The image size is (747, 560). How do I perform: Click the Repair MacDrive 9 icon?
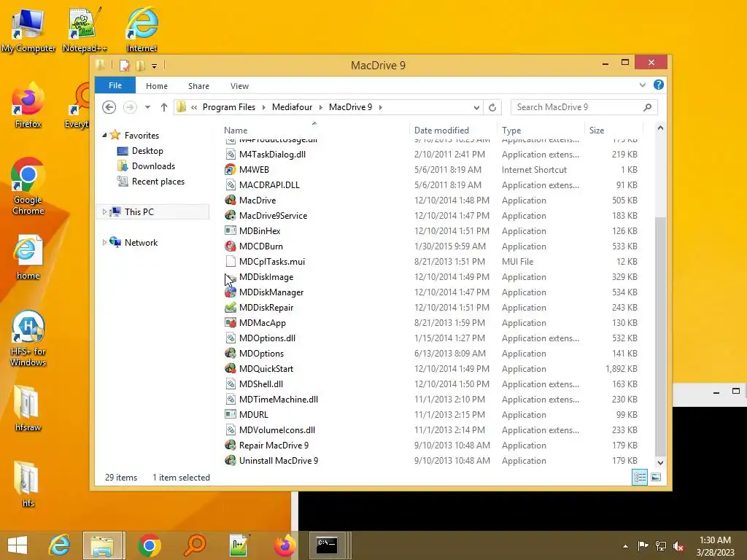click(230, 446)
